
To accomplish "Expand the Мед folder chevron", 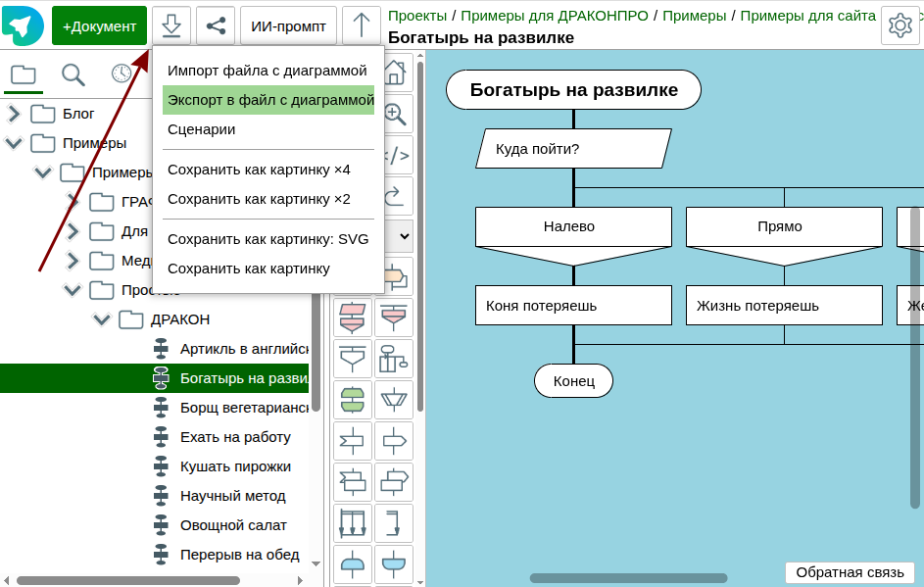I will pyautogui.click(x=73, y=261).
